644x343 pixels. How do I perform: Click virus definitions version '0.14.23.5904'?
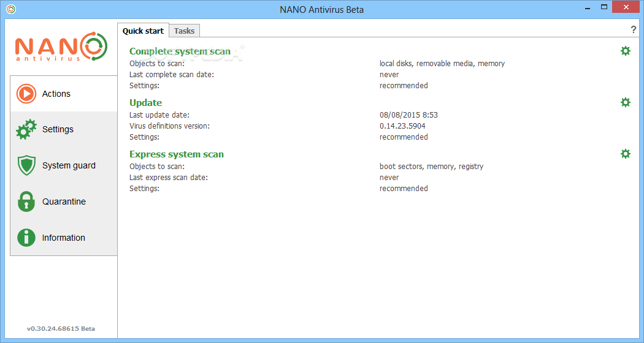point(402,126)
